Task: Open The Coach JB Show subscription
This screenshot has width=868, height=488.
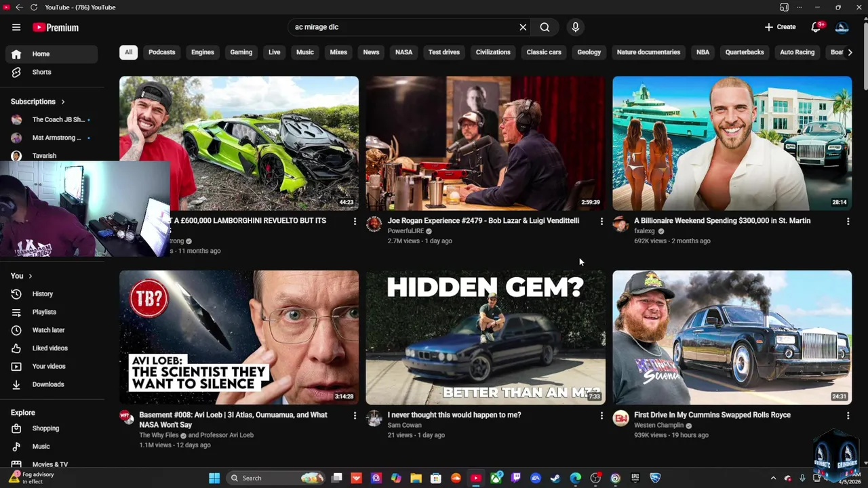Action: [x=52, y=119]
